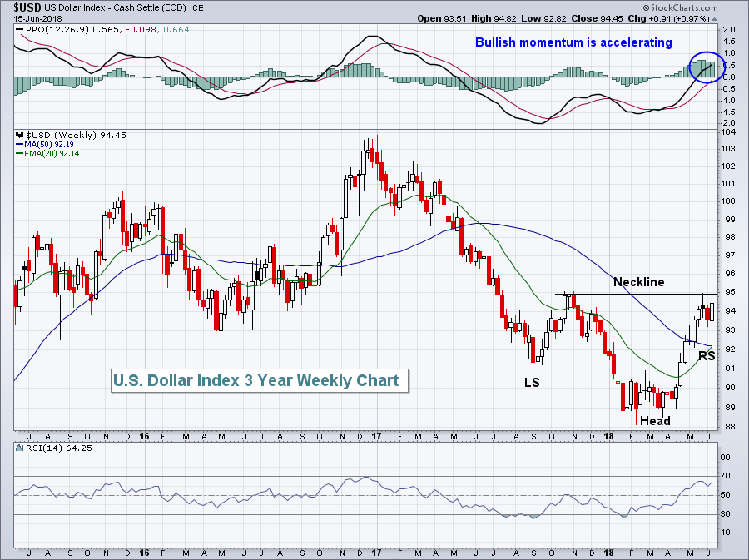Click the 70 level on the RSI axis

725,476
